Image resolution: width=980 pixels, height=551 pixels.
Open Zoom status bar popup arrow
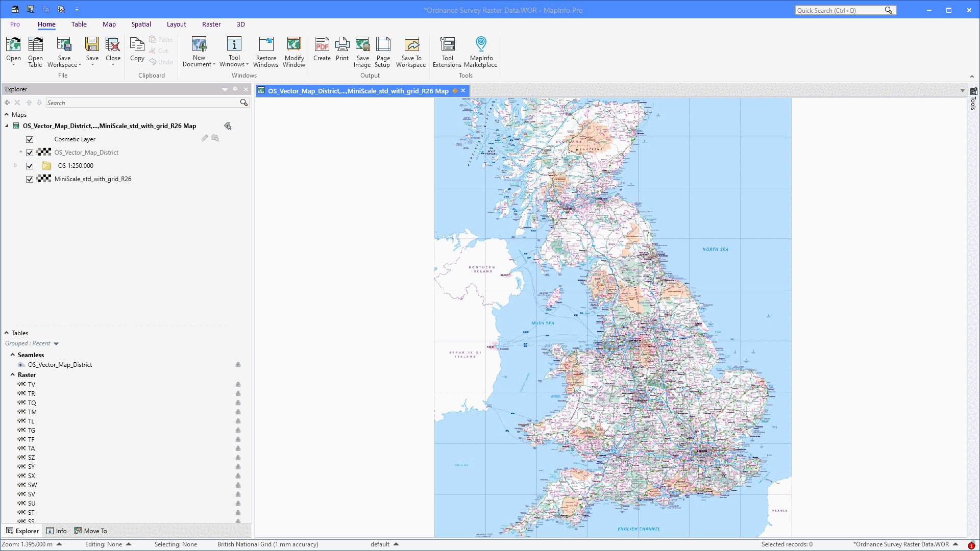[x=59, y=544]
